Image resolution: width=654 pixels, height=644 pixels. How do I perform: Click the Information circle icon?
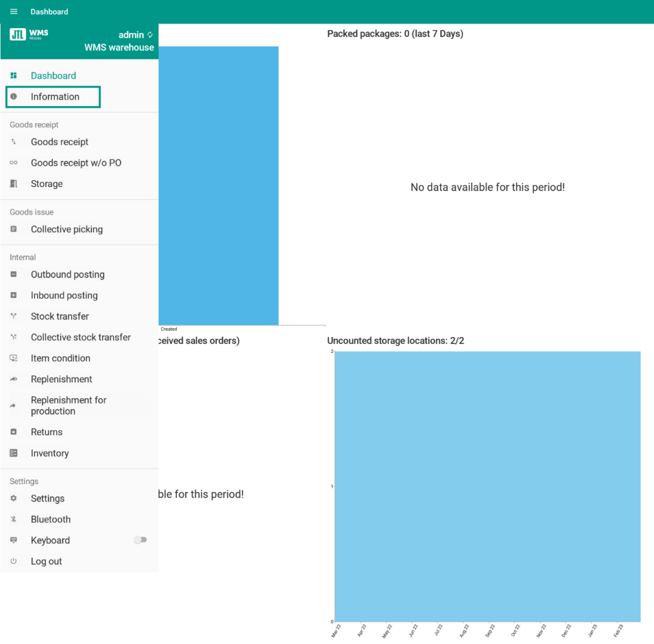coord(13,96)
